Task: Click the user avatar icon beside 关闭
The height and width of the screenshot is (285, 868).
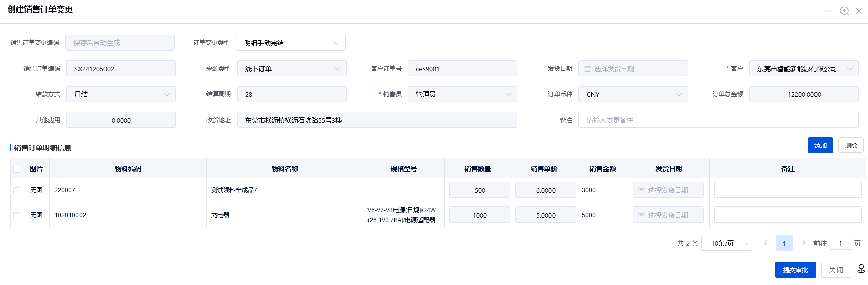Action: tap(861, 269)
